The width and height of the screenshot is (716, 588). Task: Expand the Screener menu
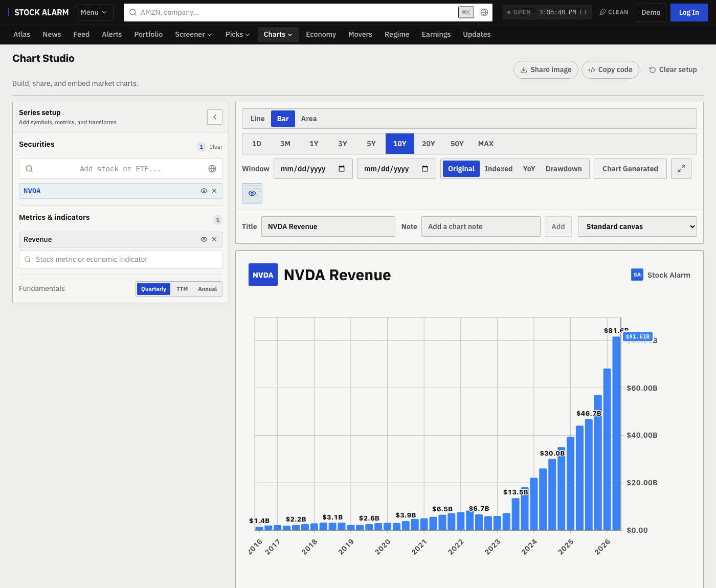coord(193,34)
